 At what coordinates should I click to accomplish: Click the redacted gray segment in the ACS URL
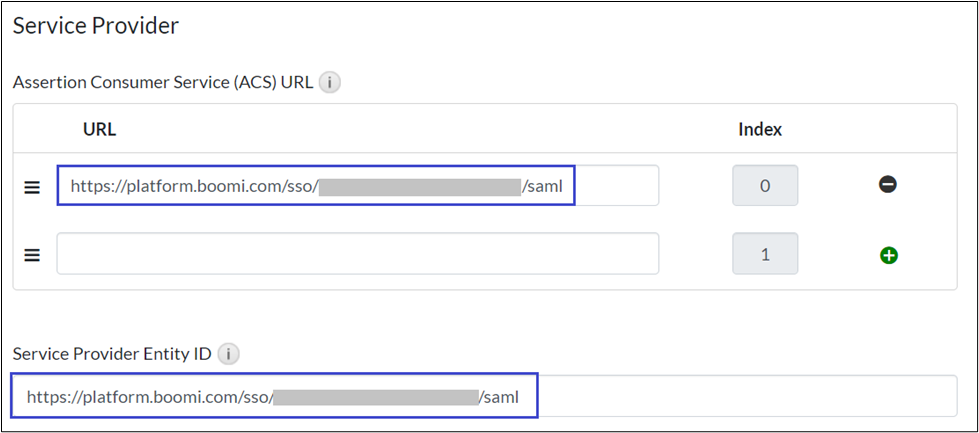point(420,186)
